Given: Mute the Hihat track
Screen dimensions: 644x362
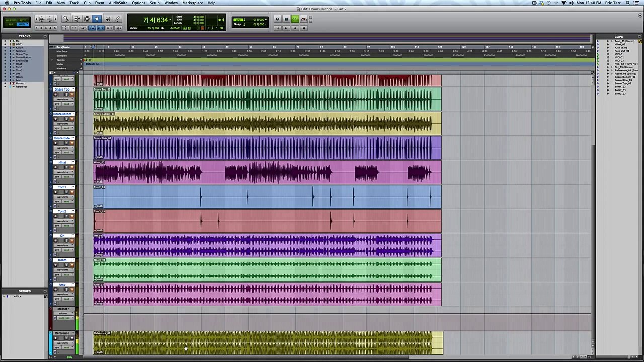Looking at the screenshot, I should [x=72, y=167].
